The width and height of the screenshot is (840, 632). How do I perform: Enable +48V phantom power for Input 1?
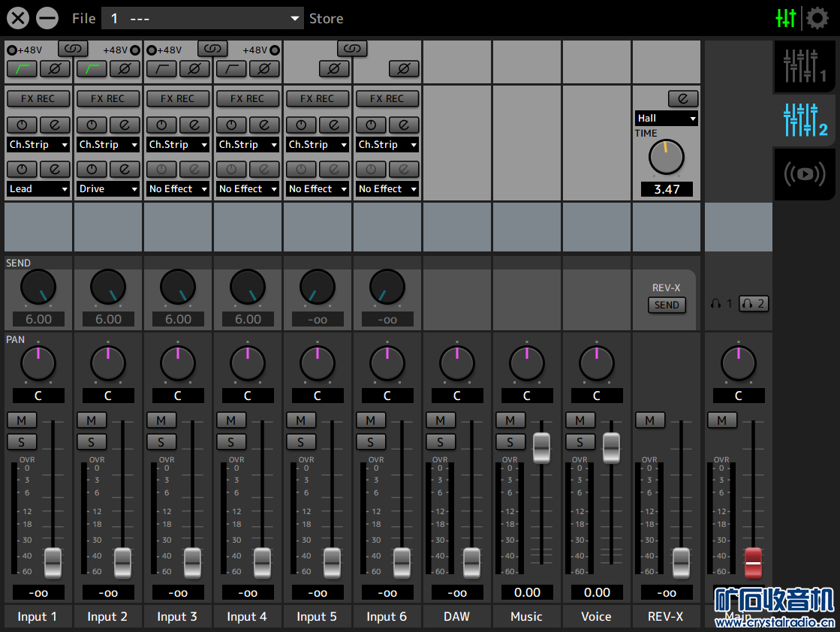coord(12,50)
